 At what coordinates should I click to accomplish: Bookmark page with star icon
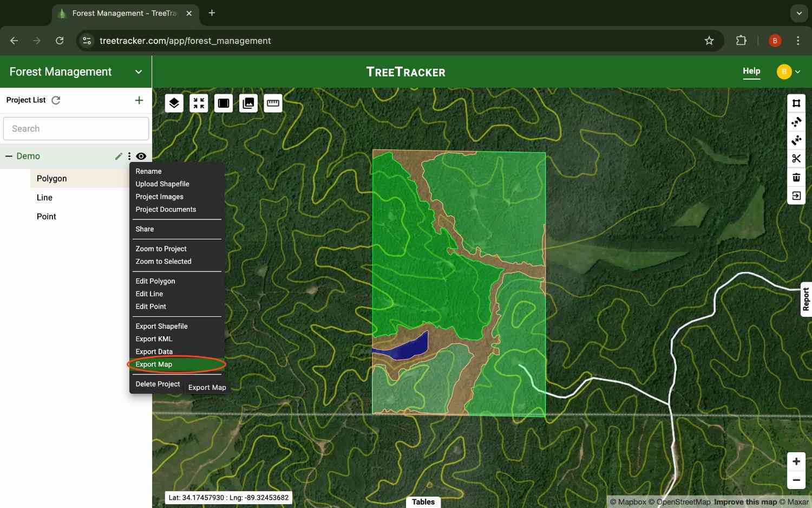709,41
